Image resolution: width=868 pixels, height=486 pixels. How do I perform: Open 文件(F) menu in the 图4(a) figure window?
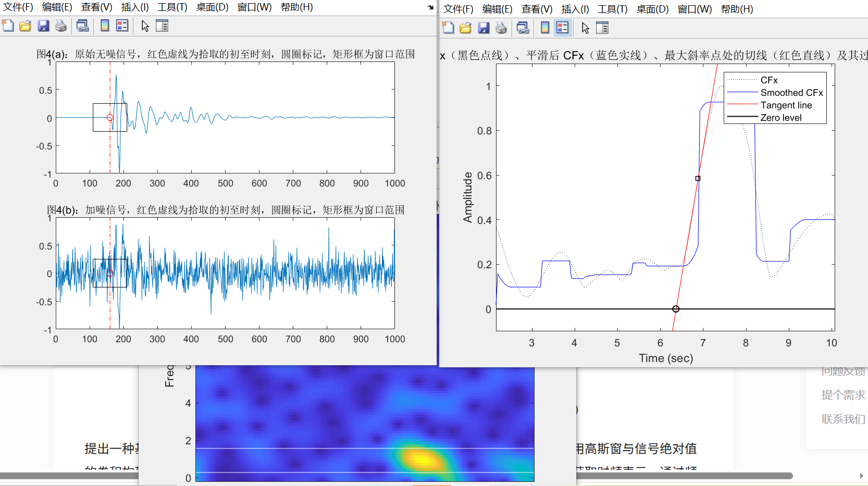tap(18, 7)
